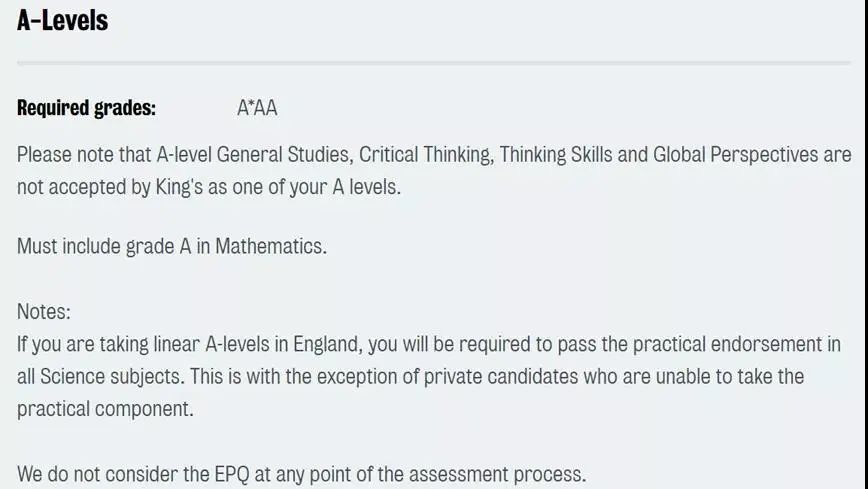Click the word Mathematics
The height and width of the screenshot is (489, 868).
pos(270,246)
